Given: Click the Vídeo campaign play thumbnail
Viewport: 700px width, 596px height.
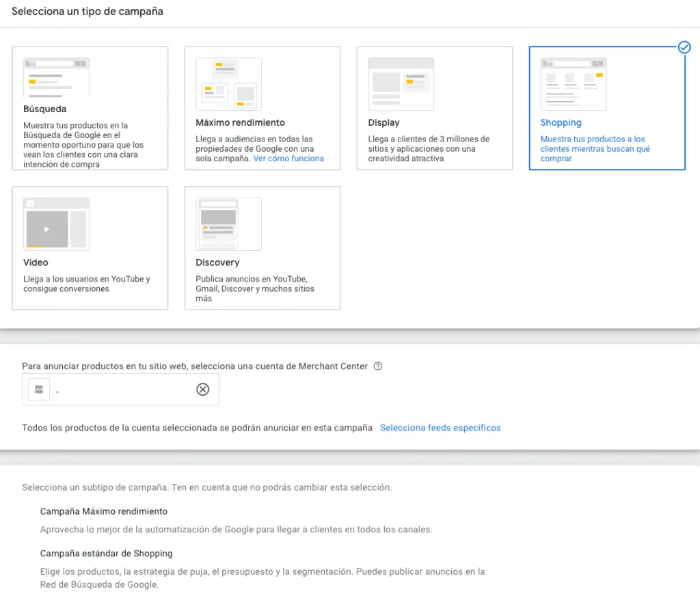Looking at the screenshot, I should click(47, 229).
